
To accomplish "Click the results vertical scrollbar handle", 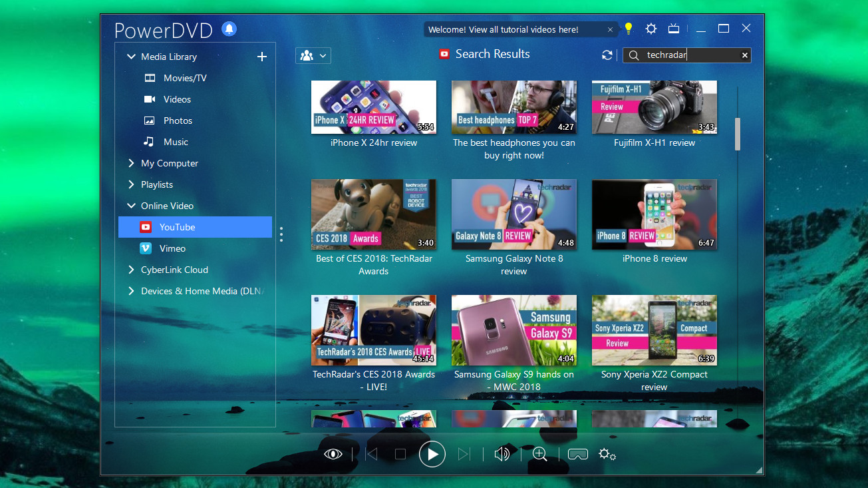I will tap(738, 134).
